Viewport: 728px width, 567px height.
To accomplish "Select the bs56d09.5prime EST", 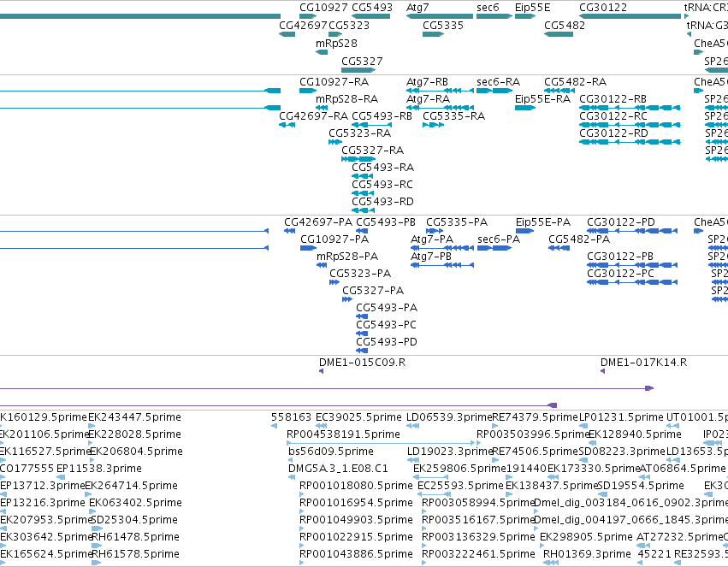I will click(x=290, y=460).
